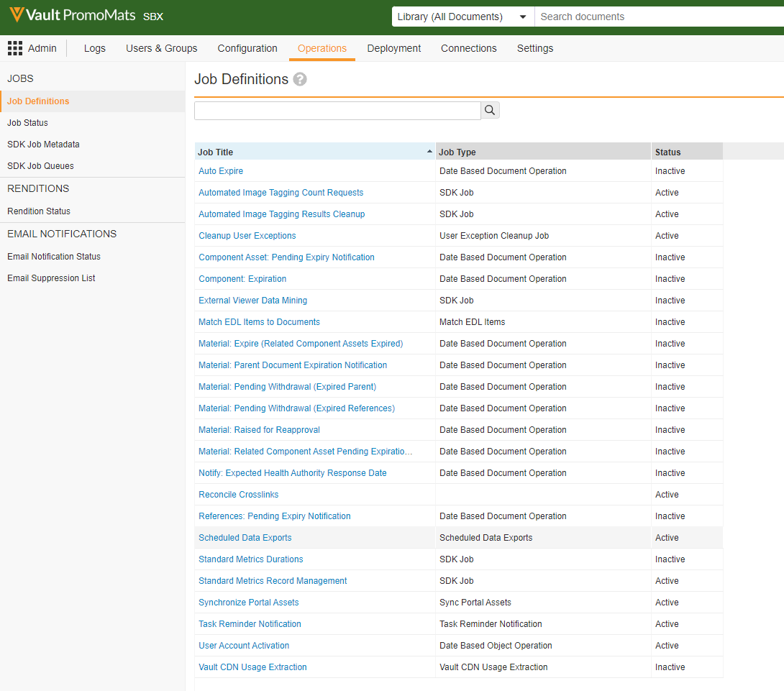Open the Library (All Documents) dropdown
This screenshot has width=784, height=691.
pos(462,17)
